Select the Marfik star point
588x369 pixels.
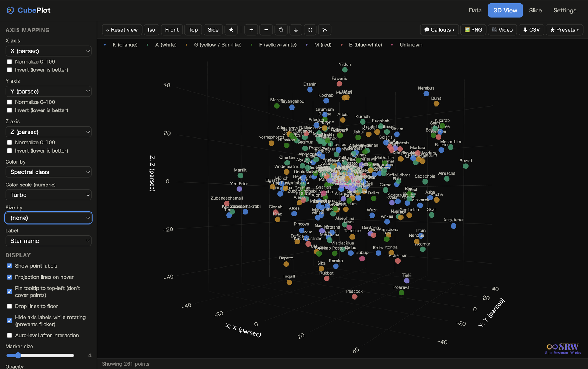[240, 176]
